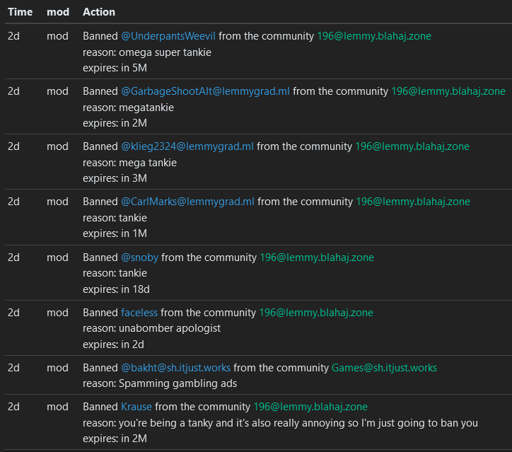The width and height of the screenshot is (512, 452).
Task: Open the community link in the CarlMarks row
Action: [413, 201]
